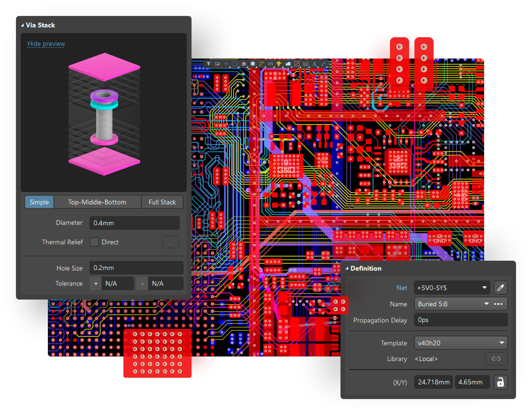Open the snapping options tool

pyautogui.click(x=217, y=64)
